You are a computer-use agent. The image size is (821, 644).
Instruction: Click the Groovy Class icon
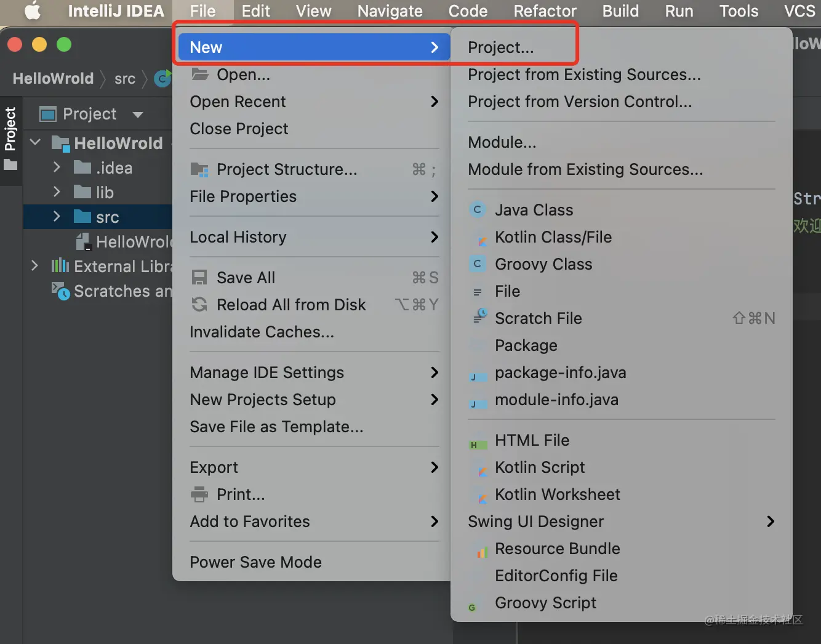click(477, 264)
